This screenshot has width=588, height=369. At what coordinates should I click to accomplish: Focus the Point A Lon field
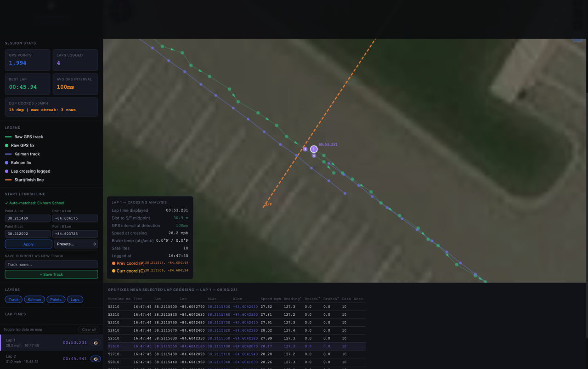coord(75,218)
